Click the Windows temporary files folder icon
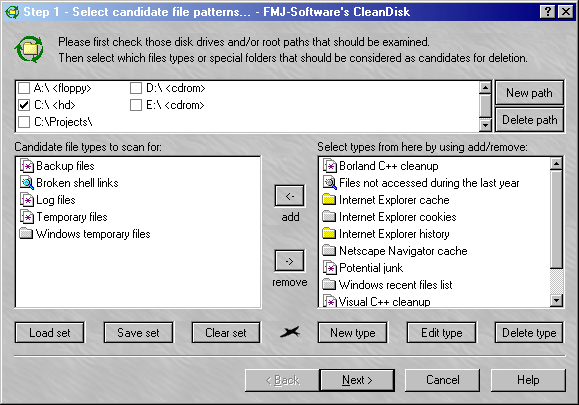The height and width of the screenshot is (405, 579). 26,234
